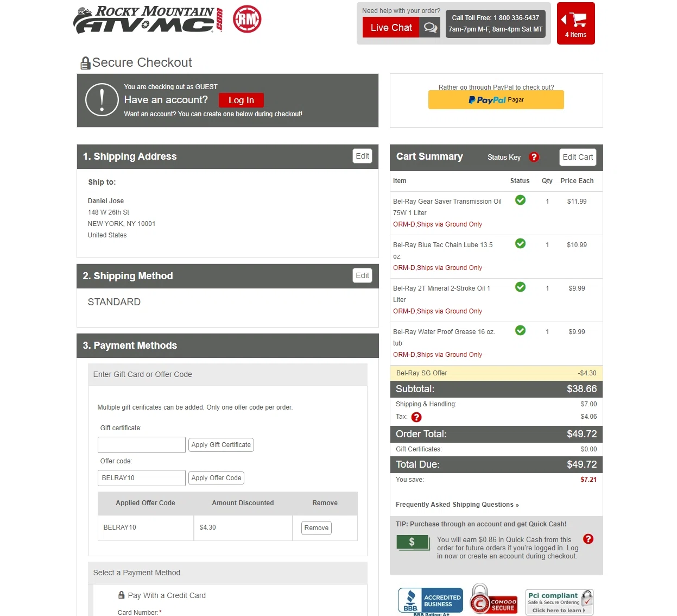Open the shopping cart with 4 items
This screenshot has height=616, width=677.
pyautogui.click(x=575, y=23)
